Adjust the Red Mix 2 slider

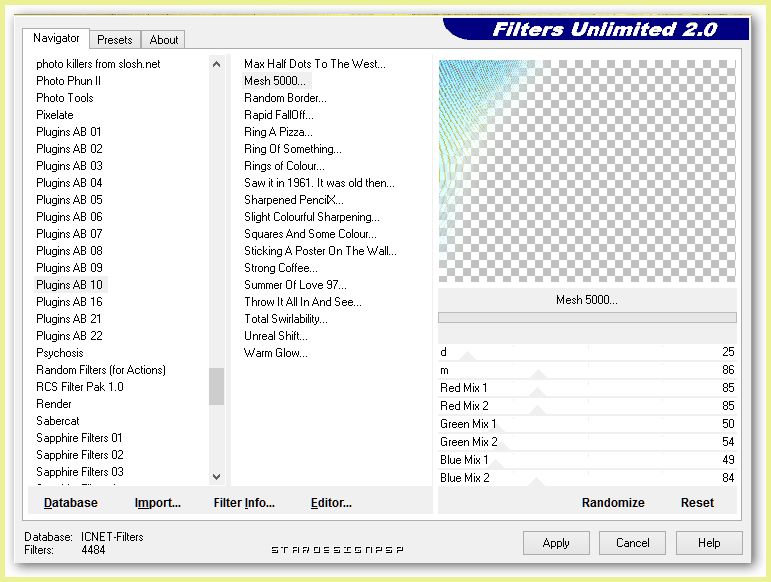(x=587, y=406)
